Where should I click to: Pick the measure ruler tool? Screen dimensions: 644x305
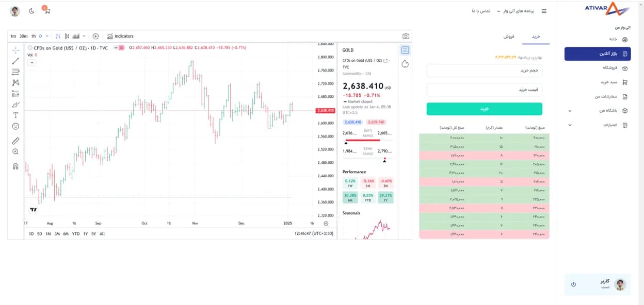click(15, 140)
